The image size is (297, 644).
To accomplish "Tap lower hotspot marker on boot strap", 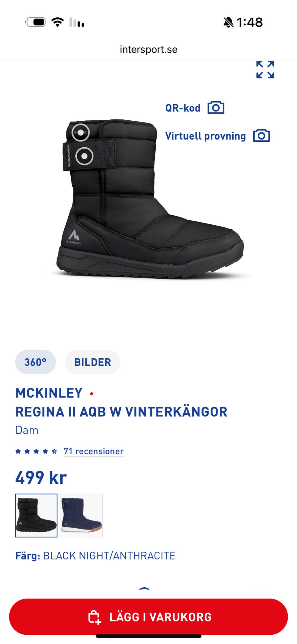I will tap(84, 156).
